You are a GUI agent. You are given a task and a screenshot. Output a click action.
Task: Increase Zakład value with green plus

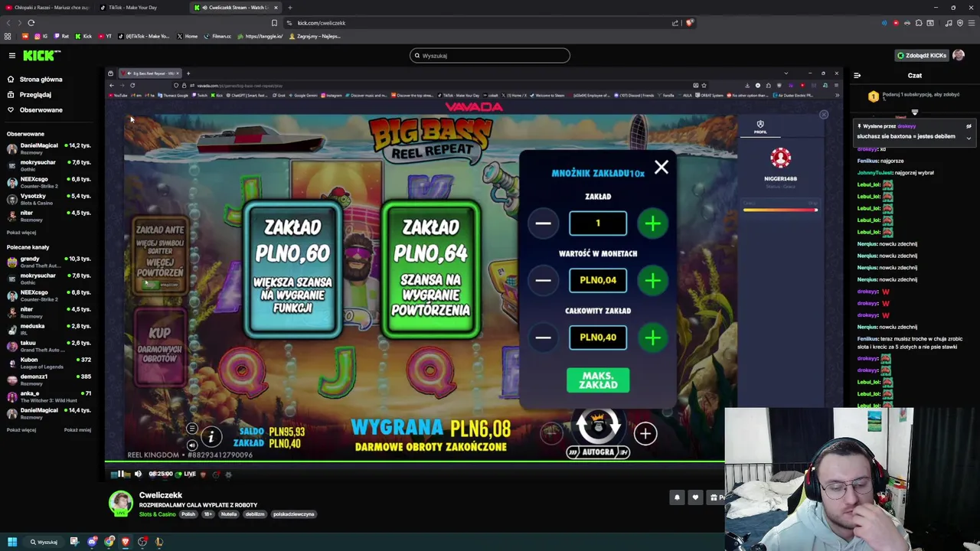(x=652, y=223)
